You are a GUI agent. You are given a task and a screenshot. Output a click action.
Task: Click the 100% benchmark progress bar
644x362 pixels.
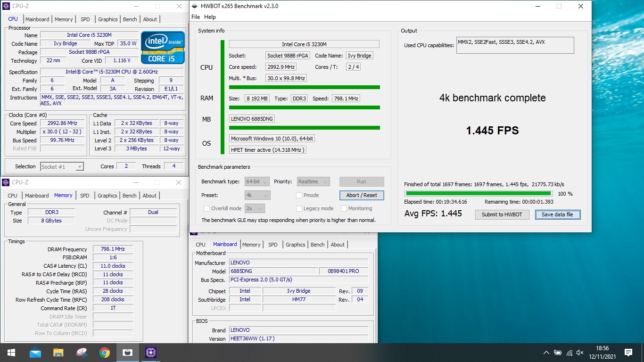[479, 193]
